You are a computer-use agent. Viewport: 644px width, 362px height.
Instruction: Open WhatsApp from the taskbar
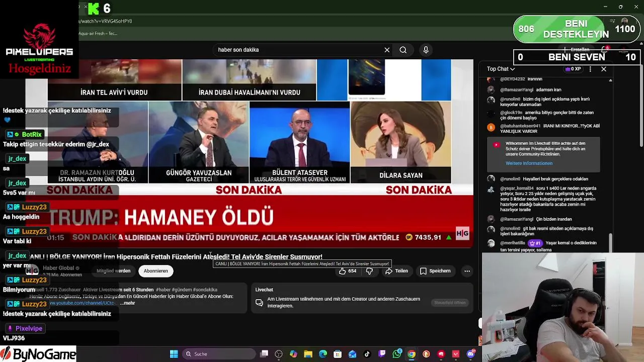397,354
